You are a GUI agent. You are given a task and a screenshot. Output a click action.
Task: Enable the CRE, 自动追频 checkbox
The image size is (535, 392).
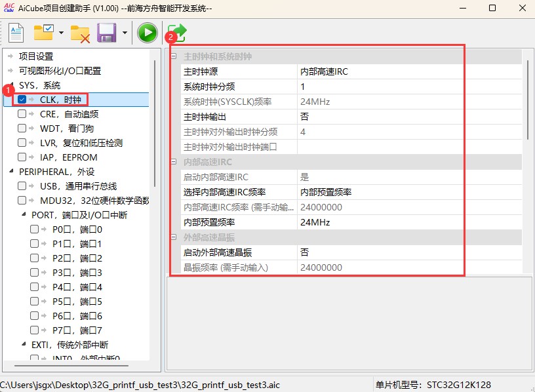[22, 113]
